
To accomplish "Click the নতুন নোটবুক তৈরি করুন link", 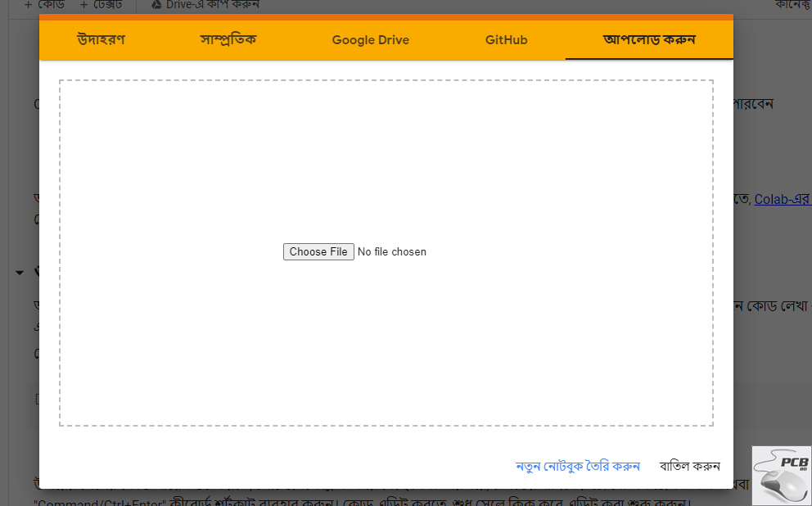I will (577, 466).
